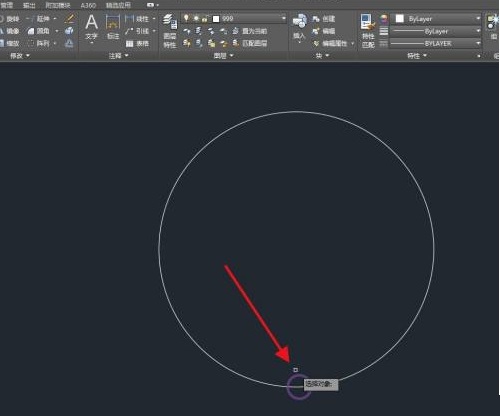Choose the 线性 linear dimension tool
This screenshot has height=416, width=500.
point(137,19)
